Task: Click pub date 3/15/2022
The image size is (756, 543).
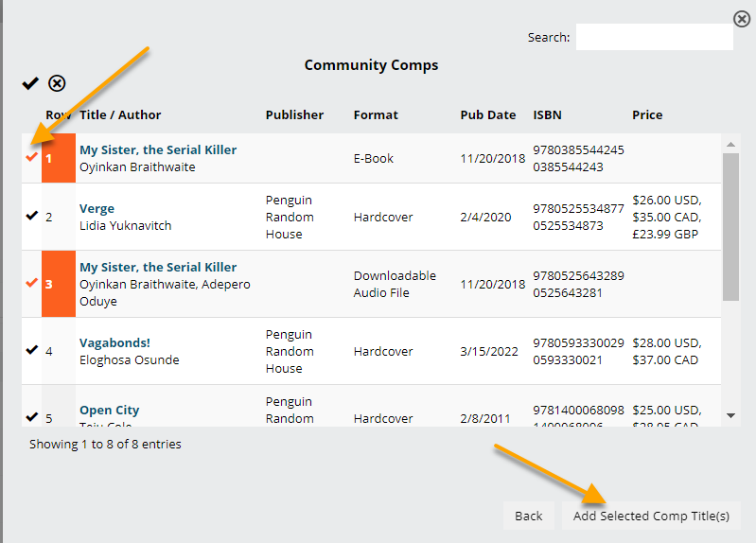Action: (x=489, y=352)
